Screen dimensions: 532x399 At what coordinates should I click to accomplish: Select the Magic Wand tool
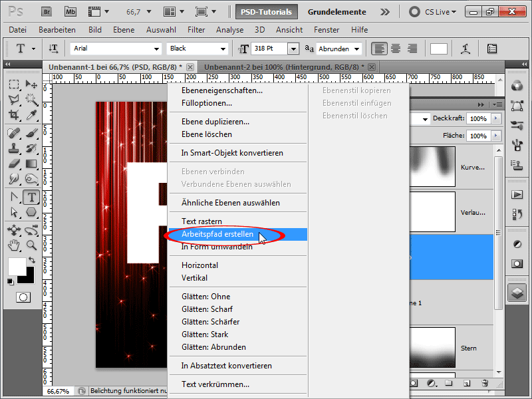point(31,99)
